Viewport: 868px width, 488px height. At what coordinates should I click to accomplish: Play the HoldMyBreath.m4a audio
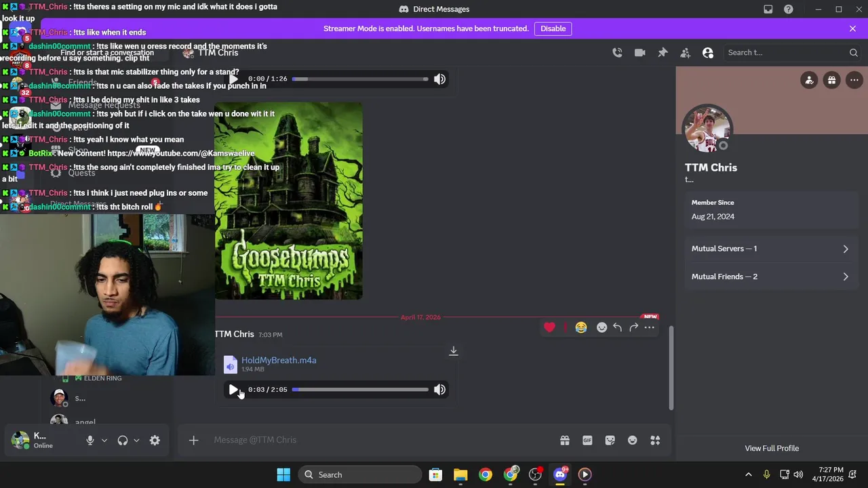coord(233,390)
